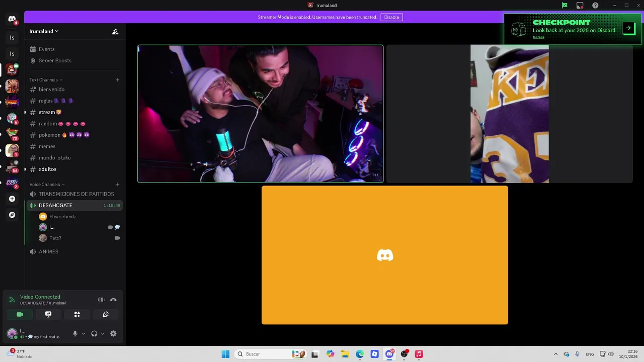Open Discord direct messages home icon
The width and height of the screenshot is (644, 362).
coord(12,19)
